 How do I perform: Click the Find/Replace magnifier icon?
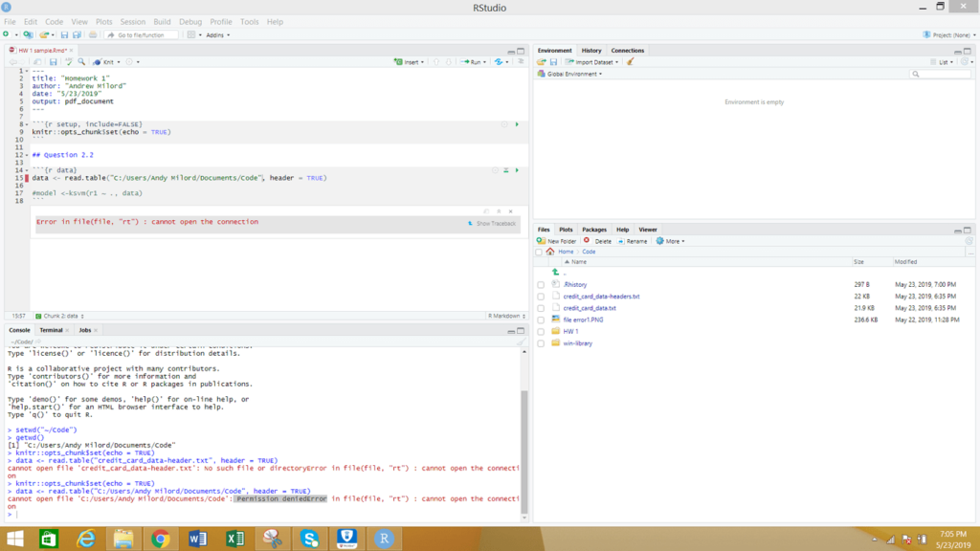(x=81, y=62)
